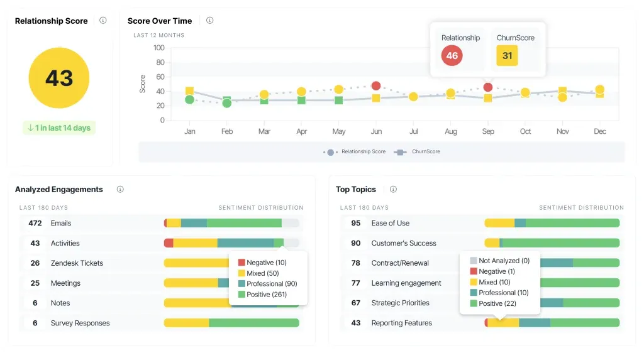This screenshot has height=353, width=644.
Task: Select the green January relationship score point
Action: (189, 100)
